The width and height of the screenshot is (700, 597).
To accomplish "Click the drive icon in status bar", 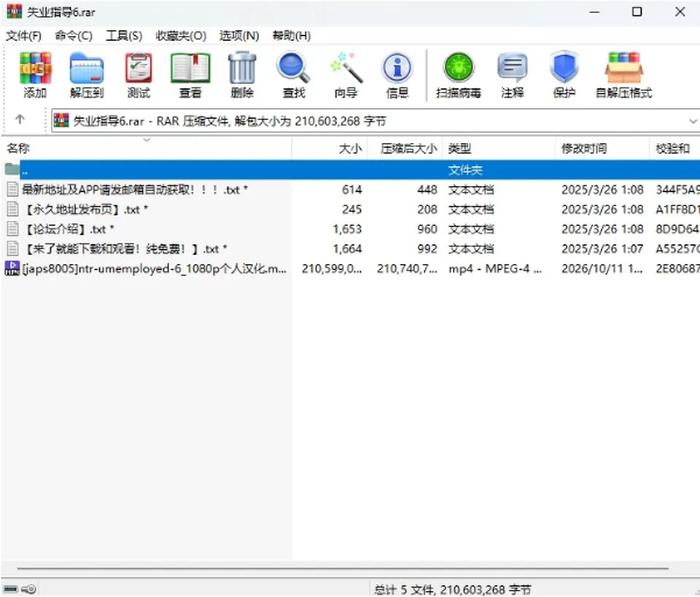I will 11,590.
